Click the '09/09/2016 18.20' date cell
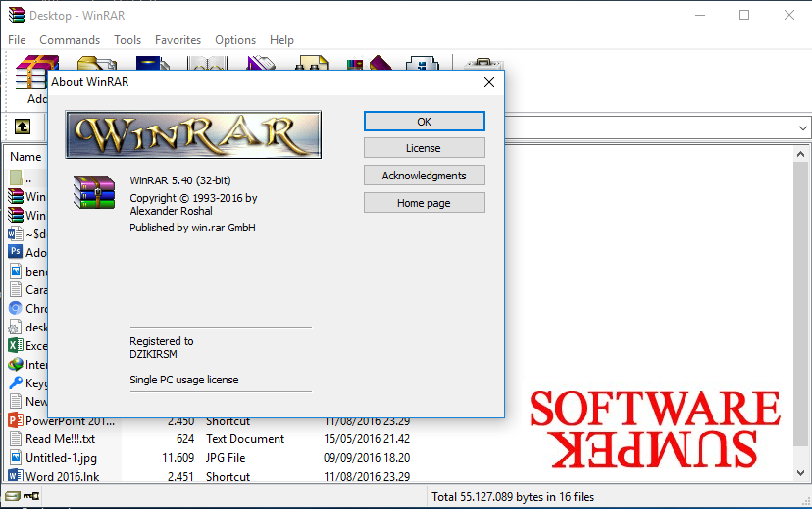Viewport: 812px width, 509px height. [367, 458]
